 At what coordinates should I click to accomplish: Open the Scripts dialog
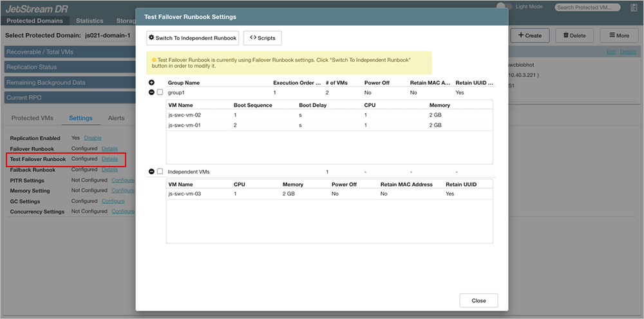262,38
